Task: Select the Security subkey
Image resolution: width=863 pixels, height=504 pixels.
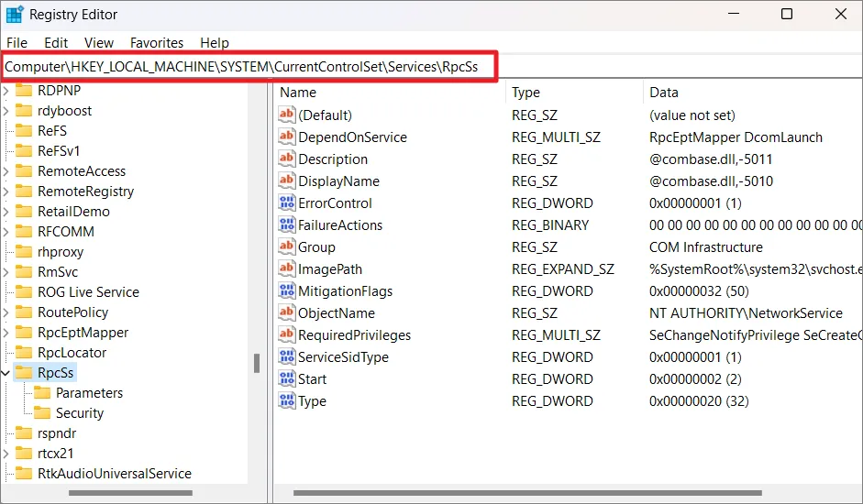Action: click(x=79, y=413)
